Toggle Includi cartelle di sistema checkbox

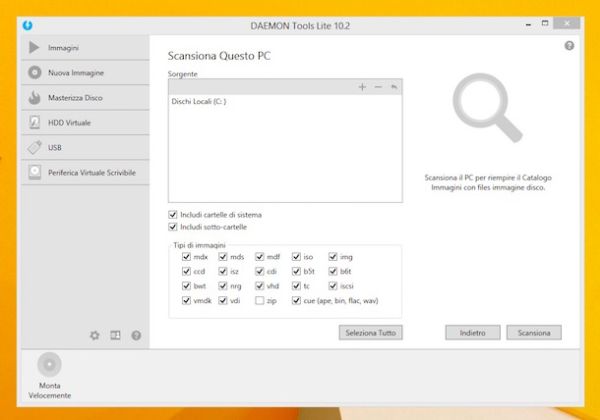click(x=173, y=215)
